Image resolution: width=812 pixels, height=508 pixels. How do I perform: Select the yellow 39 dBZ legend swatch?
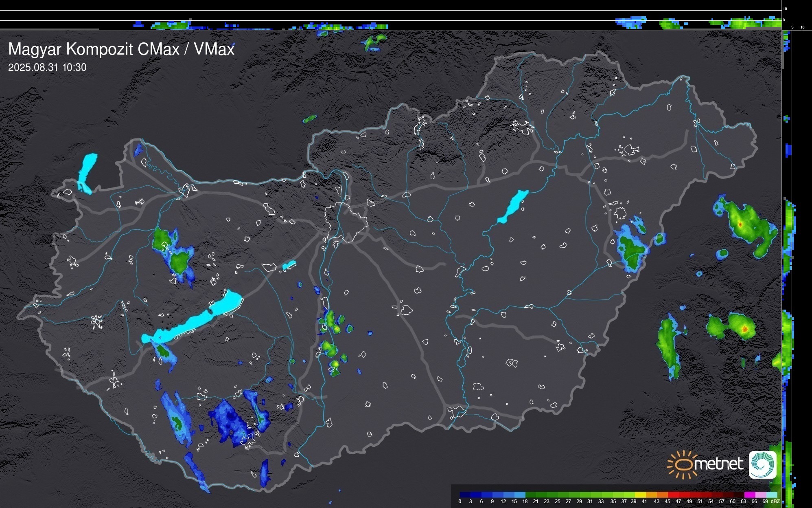coord(640,495)
